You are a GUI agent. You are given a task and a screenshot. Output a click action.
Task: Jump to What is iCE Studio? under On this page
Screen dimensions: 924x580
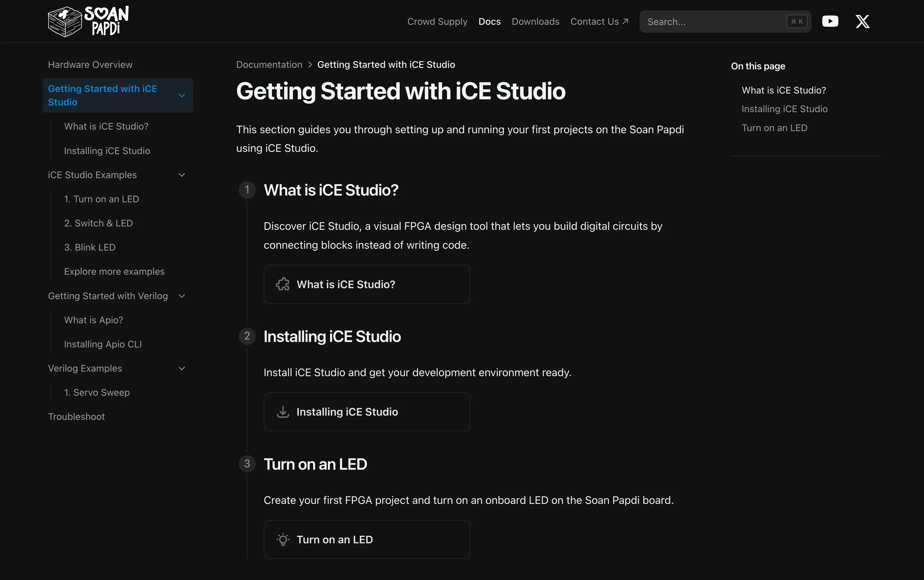pos(784,90)
